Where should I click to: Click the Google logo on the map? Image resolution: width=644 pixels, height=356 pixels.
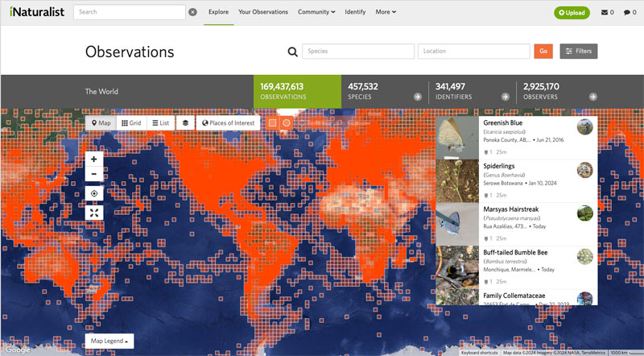tap(18, 350)
